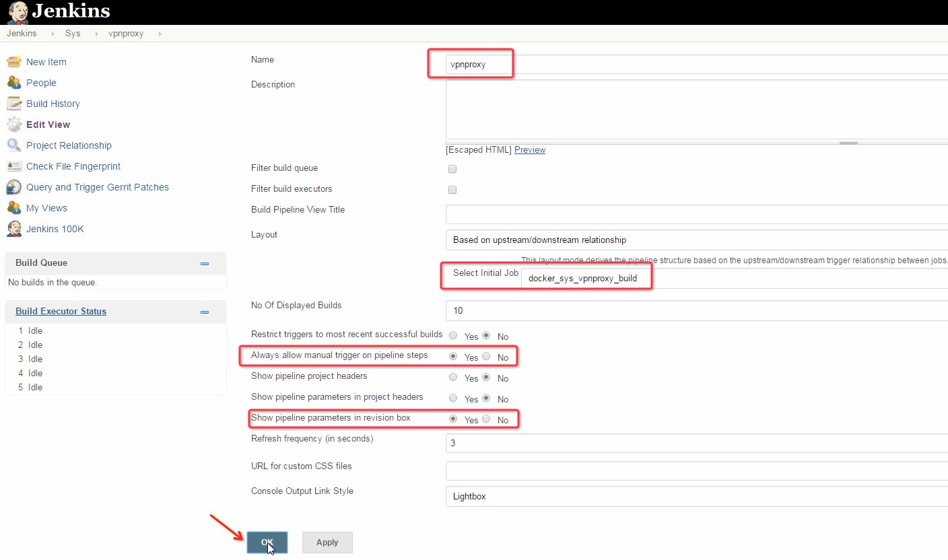Choose No for Always allow manual trigger
Viewport: 948px width, 560px height.
[487, 357]
